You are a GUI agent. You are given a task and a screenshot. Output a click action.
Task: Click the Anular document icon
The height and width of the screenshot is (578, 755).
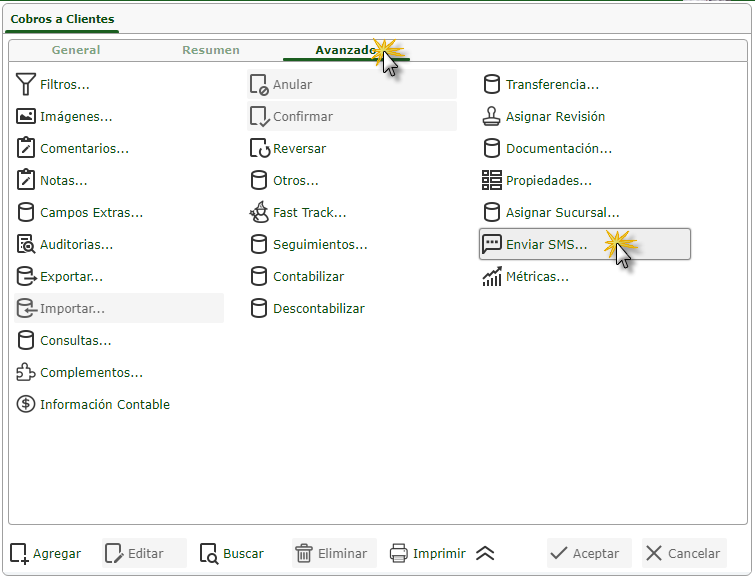tap(259, 84)
